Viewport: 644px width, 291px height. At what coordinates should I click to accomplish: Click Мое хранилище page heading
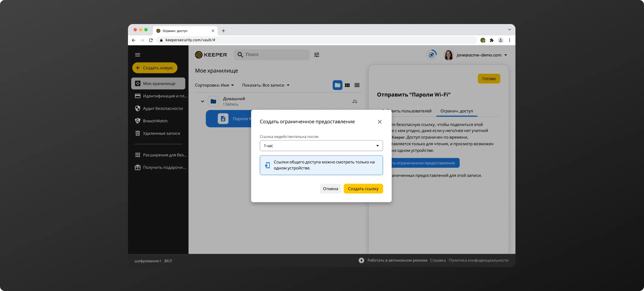coord(216,71)
